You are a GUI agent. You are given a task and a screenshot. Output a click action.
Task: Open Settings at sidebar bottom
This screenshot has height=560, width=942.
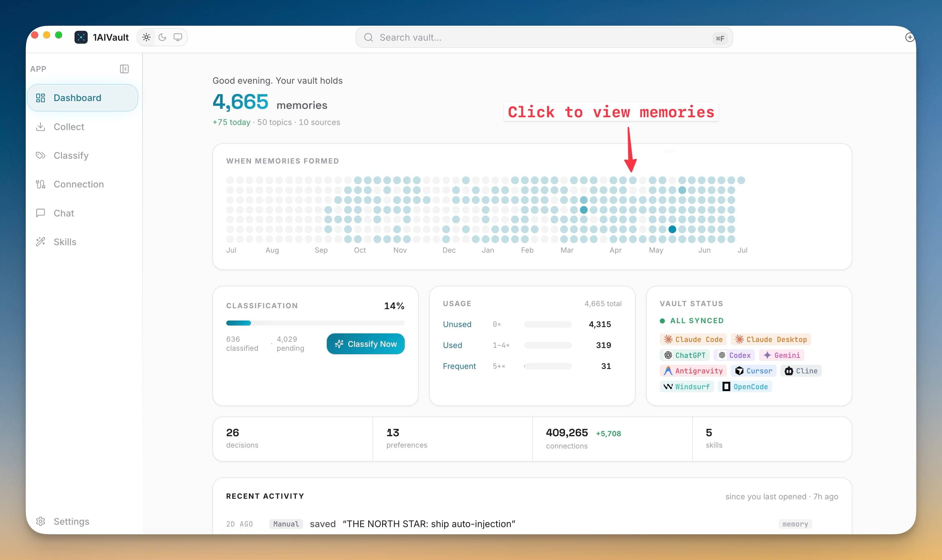click(83, 521)
